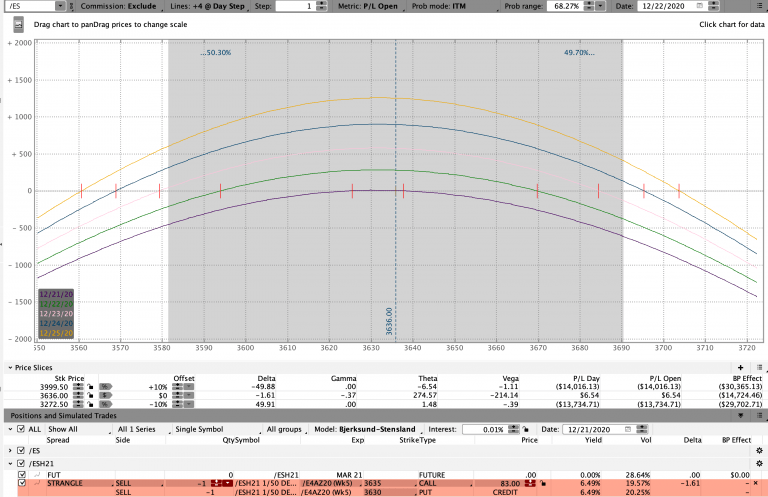
Task: Click the lock icon on 3999.50 price slice
Action: [x=91, y=386]
